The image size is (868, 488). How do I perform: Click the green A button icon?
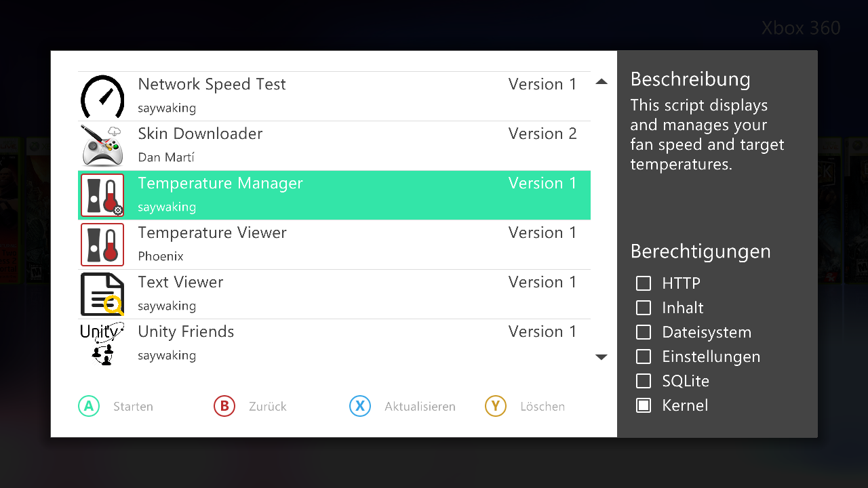[x=89, y=406]
